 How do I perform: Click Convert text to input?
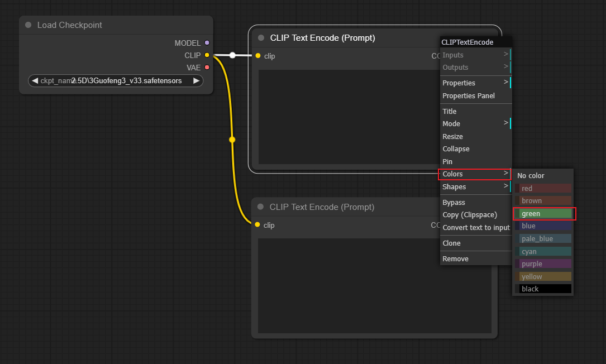[x=475, y=228]
